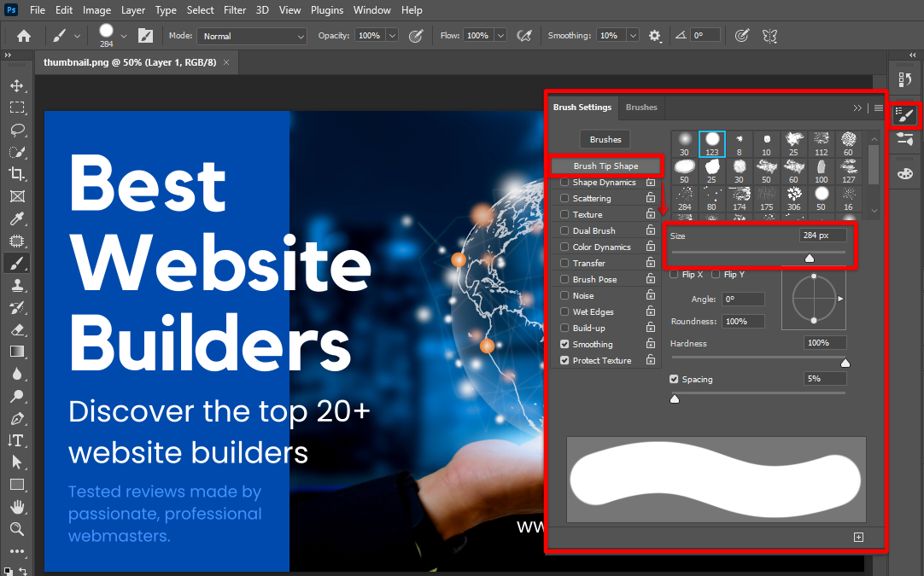Open Brush Settings panel icon in dock
924x576 pixels.
pyautogui.click(x=906, y=115)
